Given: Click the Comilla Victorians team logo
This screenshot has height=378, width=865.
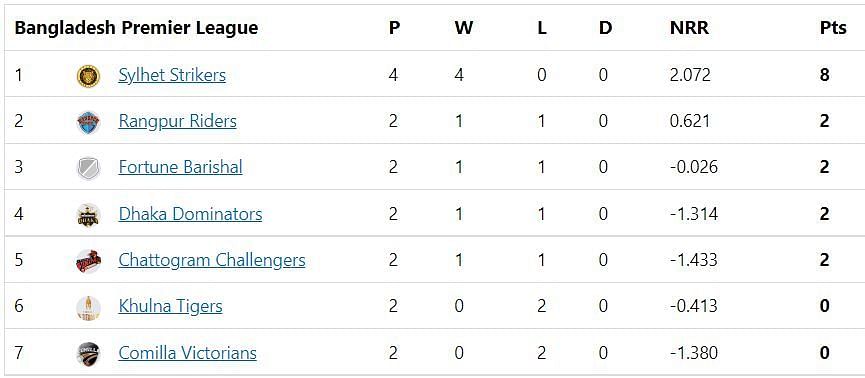Looking at the screenshot, I should [x=88, y=354].
